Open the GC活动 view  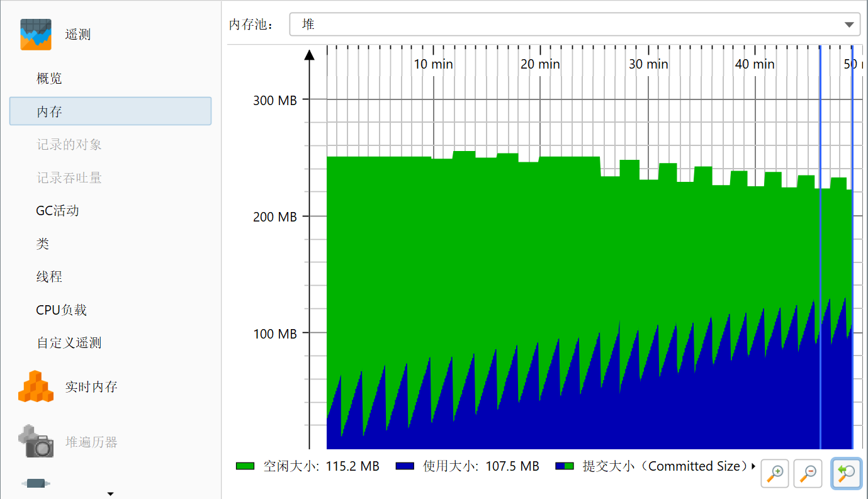57,211
